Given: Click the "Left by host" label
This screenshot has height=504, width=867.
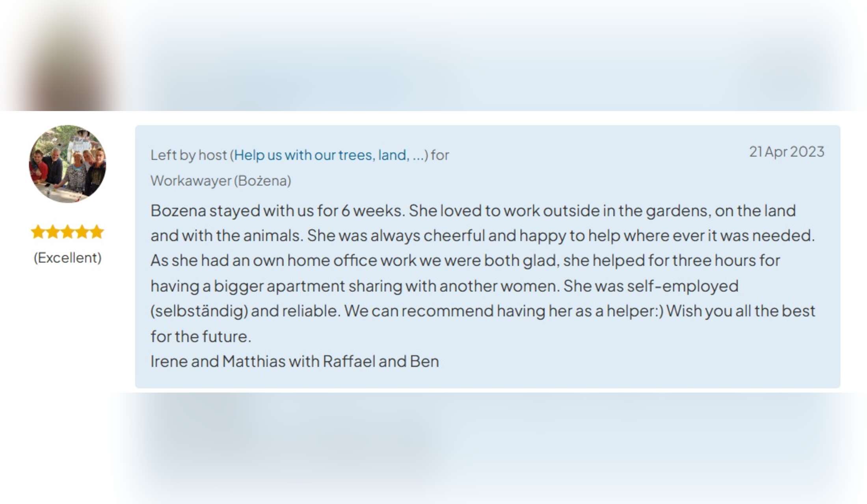Looking at the screenshot, I should pyautogui.click(x=189, y=155).
